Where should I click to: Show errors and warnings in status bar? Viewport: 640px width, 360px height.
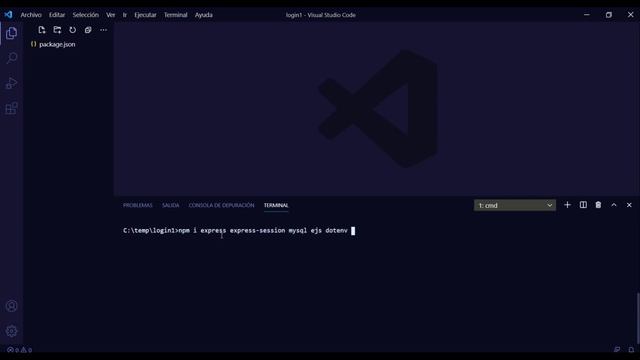coord(19,350)
